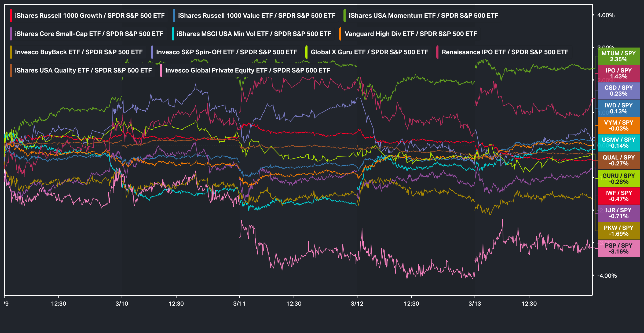Click the green MTUM / SPY price tag

point(619,56)
